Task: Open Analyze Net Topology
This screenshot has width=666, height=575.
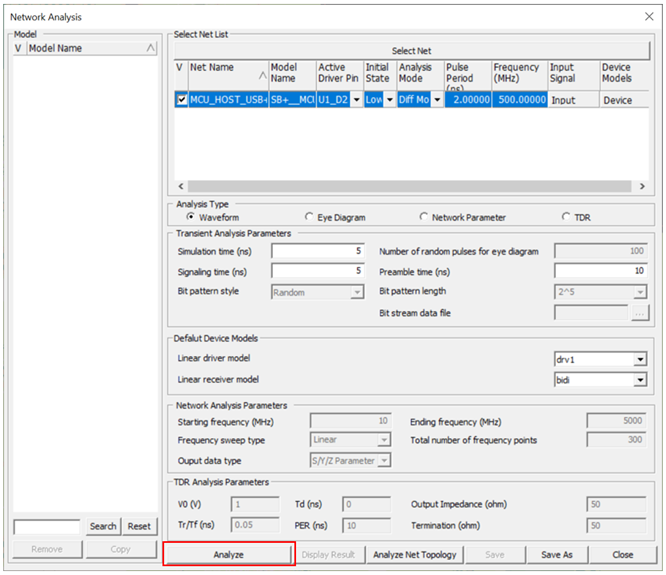Action: [x=415, y=554]
